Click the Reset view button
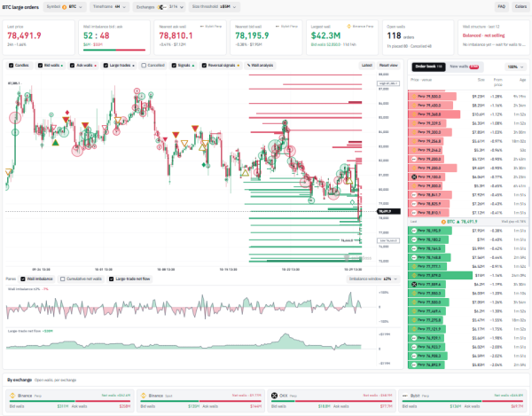The image size is (532, 416). click(x=388, y=65)
